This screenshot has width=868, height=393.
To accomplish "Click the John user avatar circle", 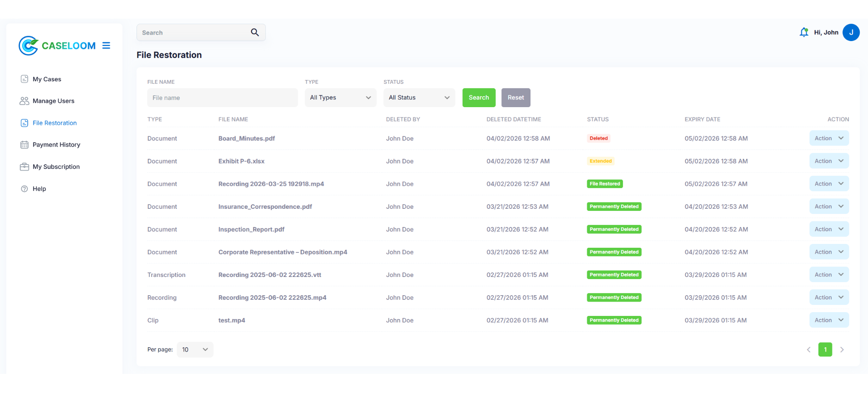I will point(851,32).
